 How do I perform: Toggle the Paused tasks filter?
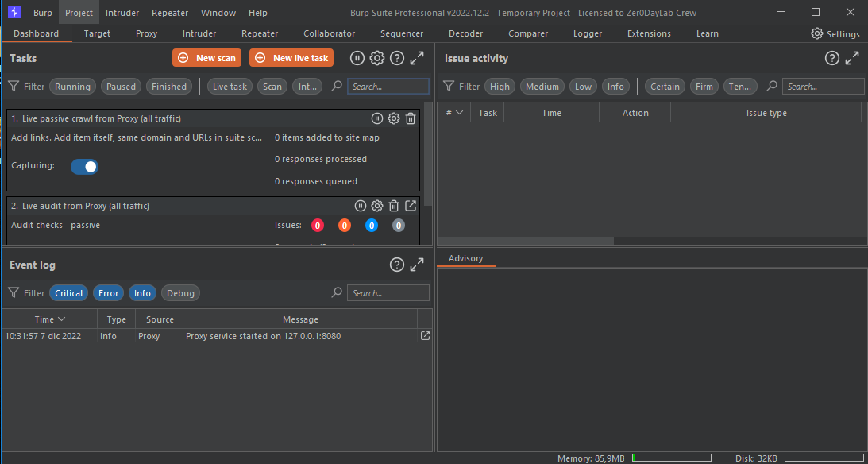coord(121,87)
